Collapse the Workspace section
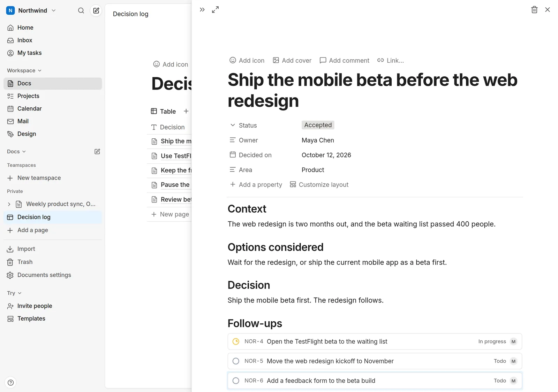The height and width of the screenshot is (392, 558). (24, 70)
